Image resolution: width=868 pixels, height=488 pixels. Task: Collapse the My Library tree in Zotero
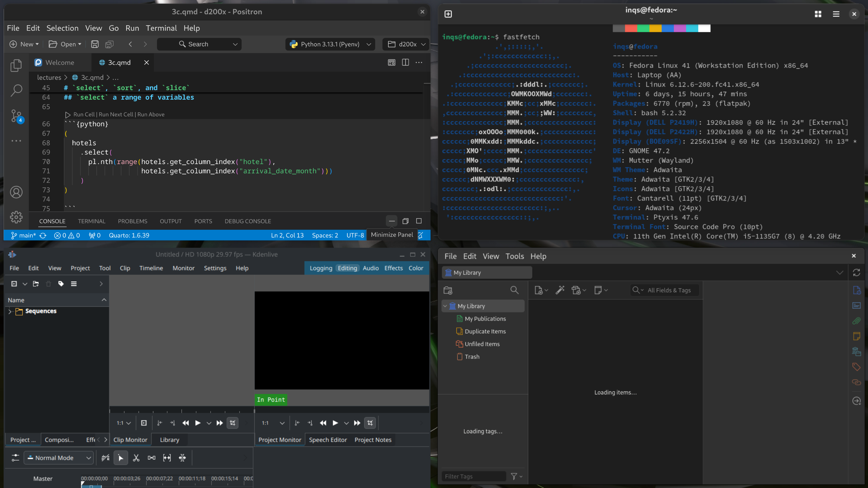[445, 306]
